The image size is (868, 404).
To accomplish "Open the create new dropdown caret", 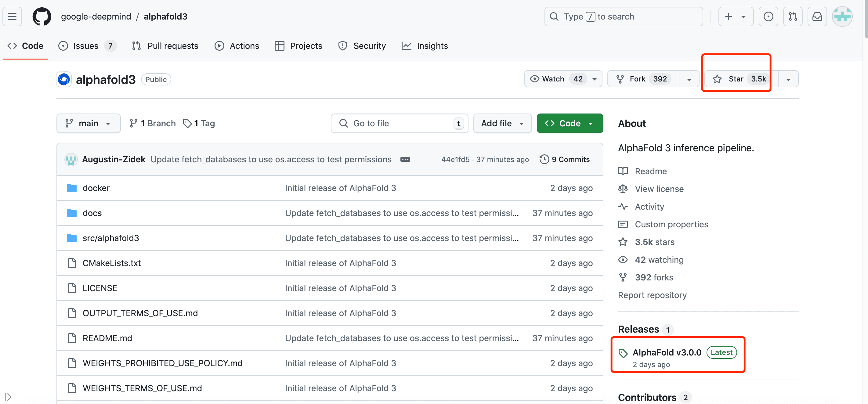I will (x=743, y=16).
